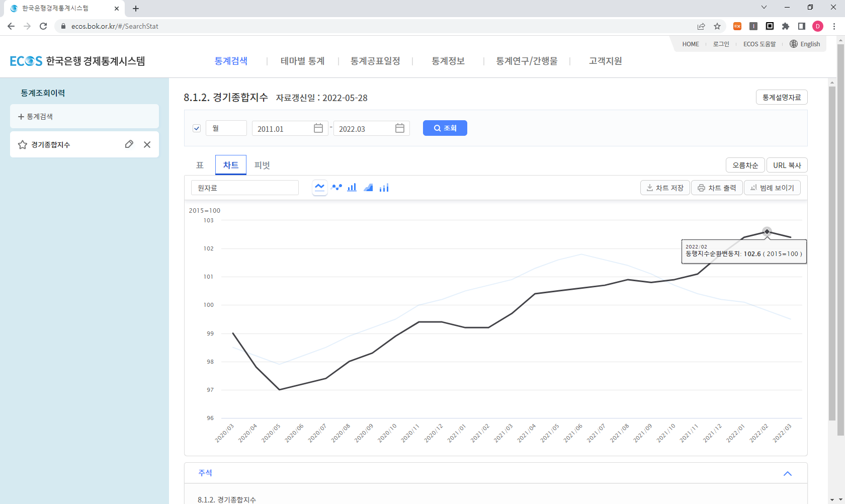
Task: View the site info lock icon
Action: coord(63,26)
